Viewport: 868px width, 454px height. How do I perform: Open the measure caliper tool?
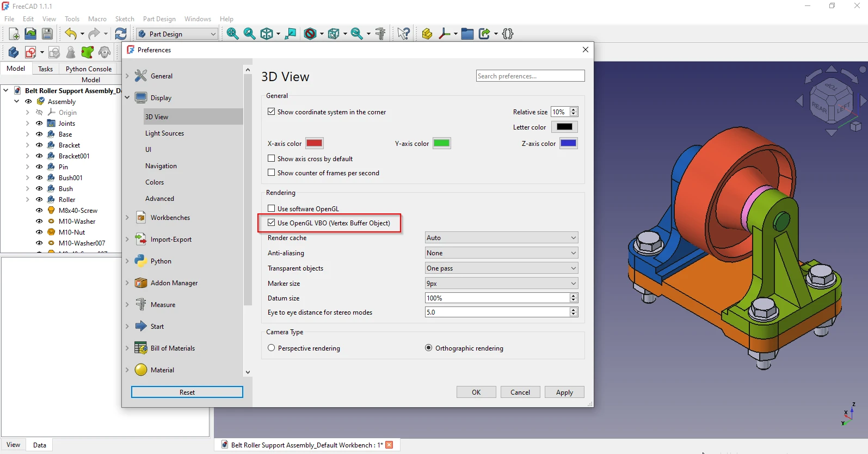[380, 34]
